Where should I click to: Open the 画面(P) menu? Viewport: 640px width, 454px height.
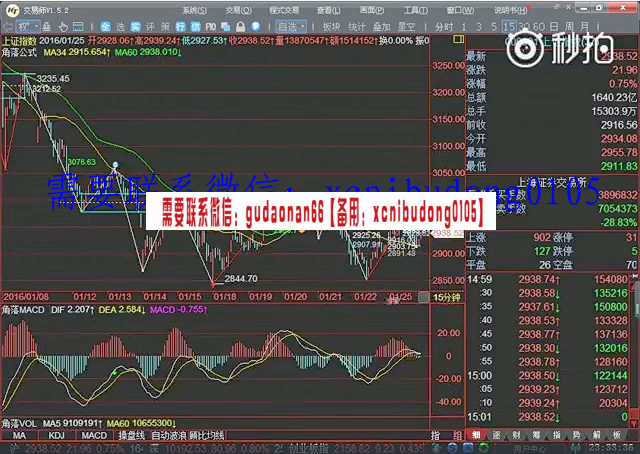372,10
